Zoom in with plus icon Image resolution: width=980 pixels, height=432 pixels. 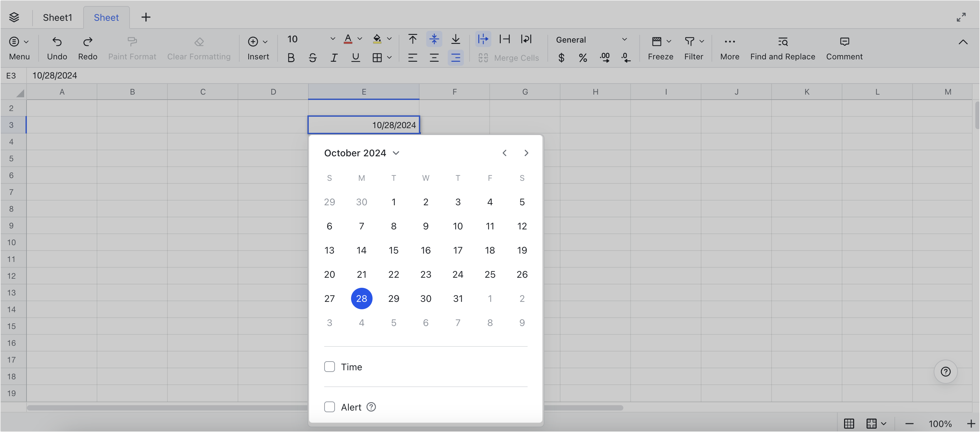click(971, 424)
